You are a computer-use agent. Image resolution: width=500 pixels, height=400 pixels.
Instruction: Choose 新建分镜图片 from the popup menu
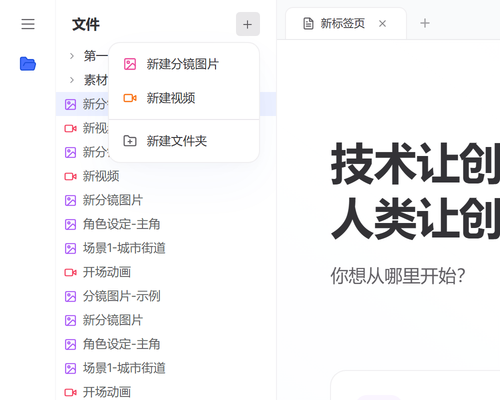click(184, 64)
